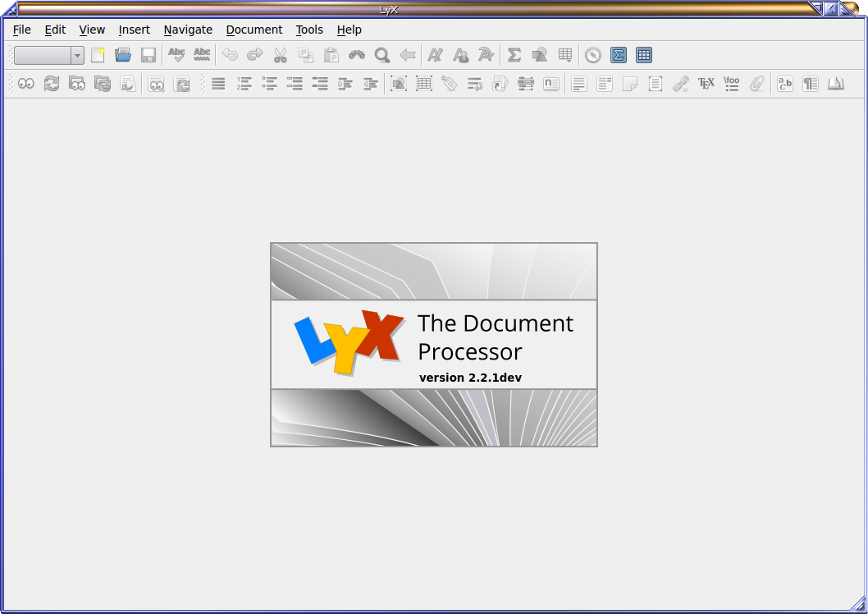The height and width of the screenshot is (614, 868).
Task: Toggle the table toolbar (blue grid)
Action: click(x=644, y=55)
